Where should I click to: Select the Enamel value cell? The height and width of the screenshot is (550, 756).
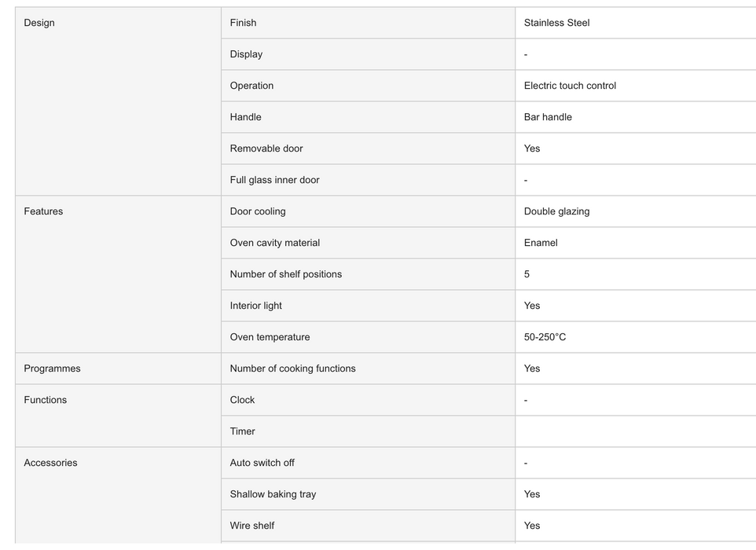point(636,243)
